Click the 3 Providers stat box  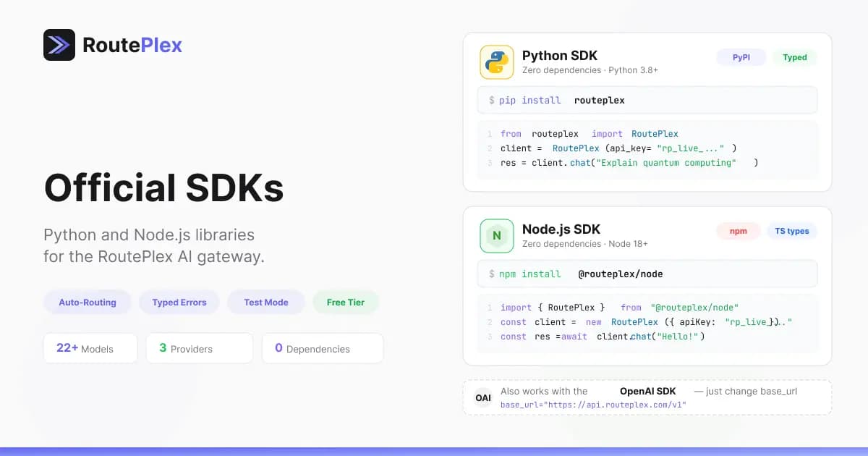coord(200,348)
